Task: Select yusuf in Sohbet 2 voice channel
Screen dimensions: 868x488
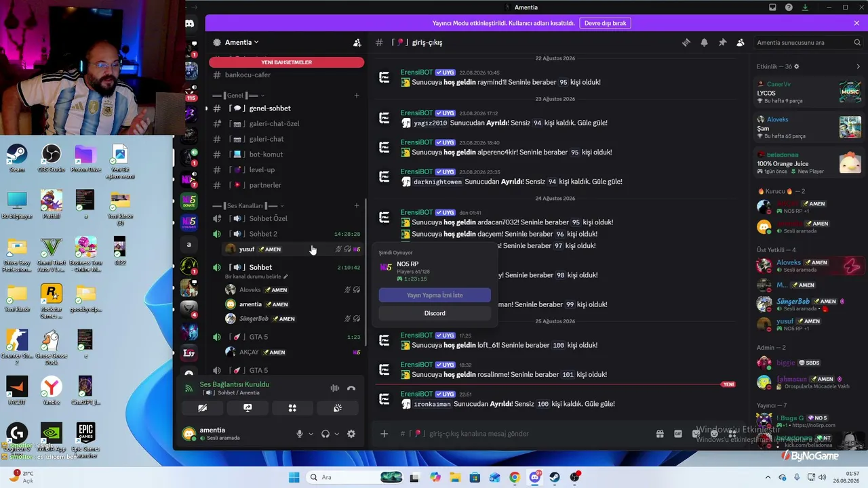Action: [x=292, y=249]
